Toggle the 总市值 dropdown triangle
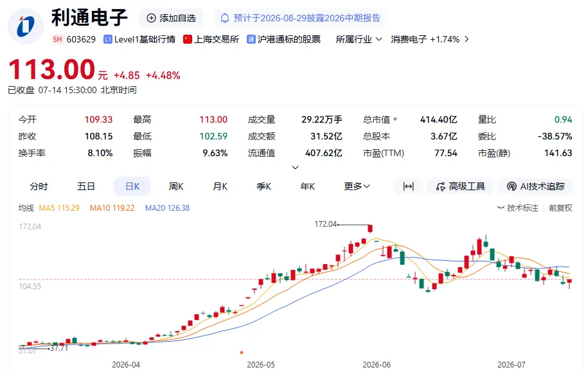This screenshot has height=372, width=588. click(x=395, y=120)
